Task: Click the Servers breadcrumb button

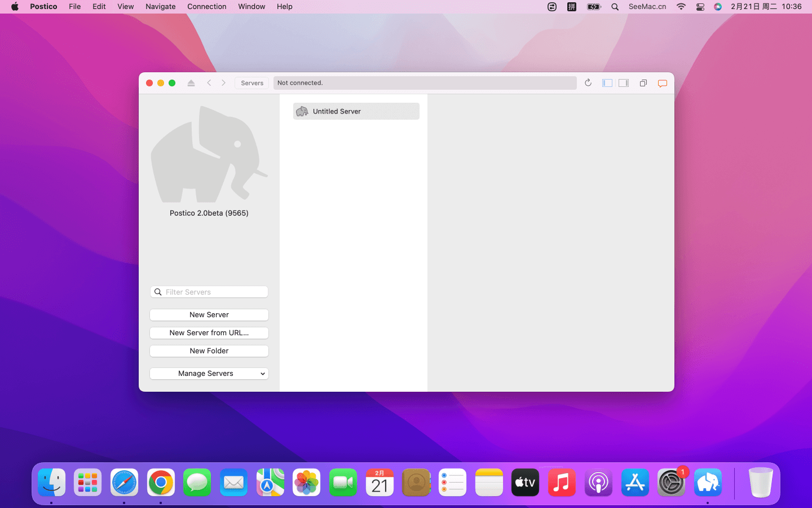Action: coord(252,83)
